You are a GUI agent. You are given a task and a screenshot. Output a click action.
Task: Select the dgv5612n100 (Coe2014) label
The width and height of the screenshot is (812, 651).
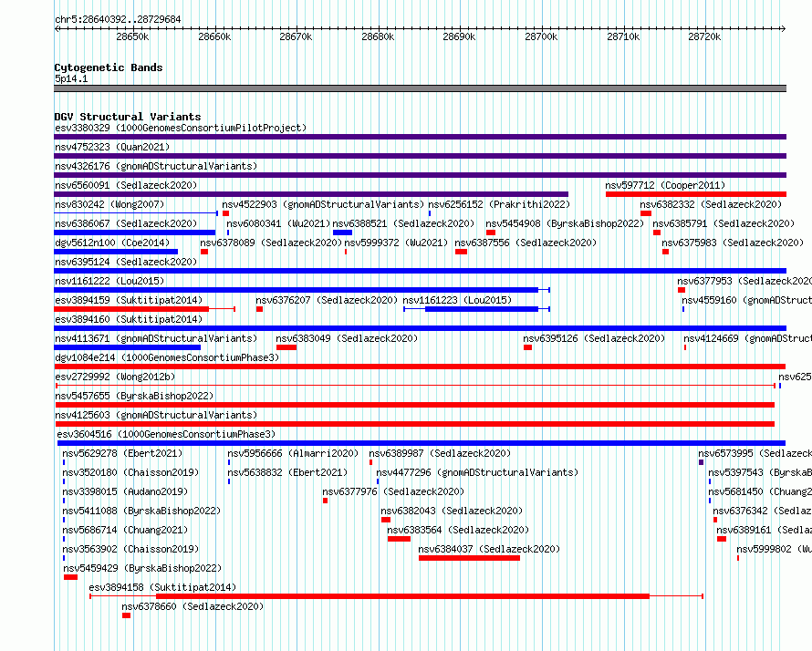[112, 243]
